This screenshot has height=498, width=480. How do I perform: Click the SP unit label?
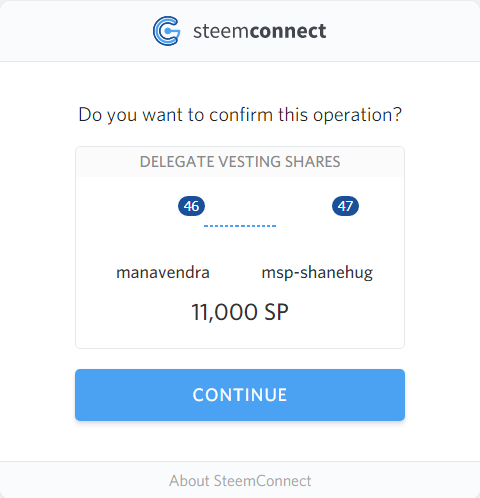coord(276,312)
